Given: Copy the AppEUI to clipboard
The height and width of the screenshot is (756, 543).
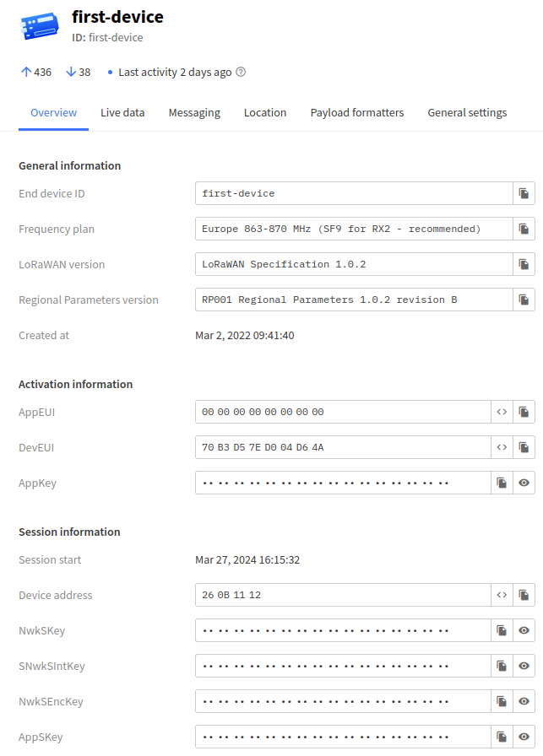Looking at the screenshot, I should 524,413.
